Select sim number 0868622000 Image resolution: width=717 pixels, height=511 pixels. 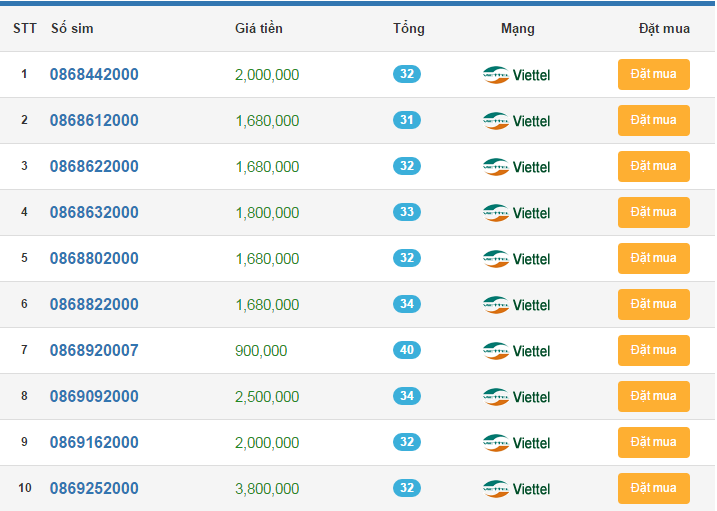[x=94, y=166]
